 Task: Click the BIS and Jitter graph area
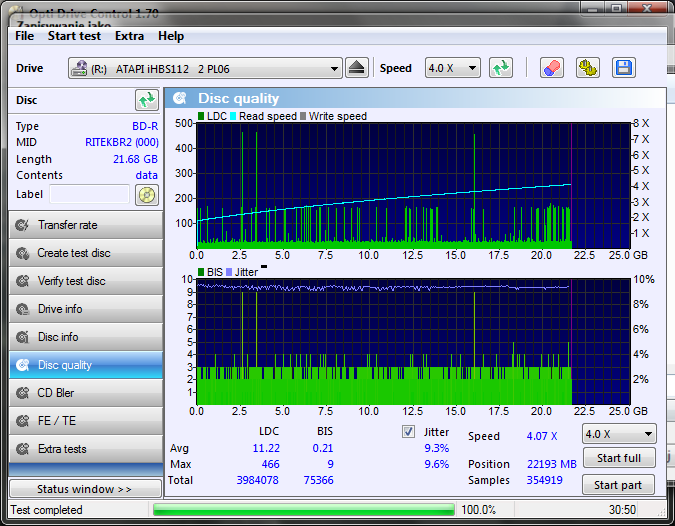click(x=414, y=342)
